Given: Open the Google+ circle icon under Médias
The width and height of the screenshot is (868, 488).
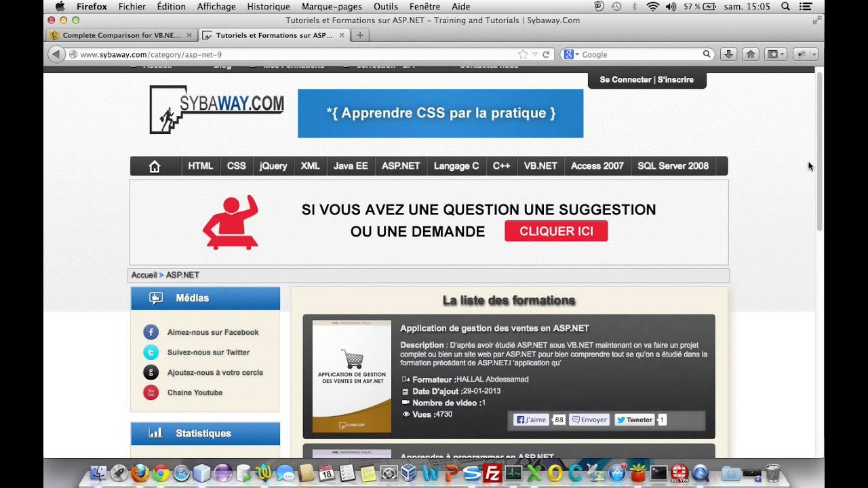Looking at the screenshot, I should pos(151,372).
